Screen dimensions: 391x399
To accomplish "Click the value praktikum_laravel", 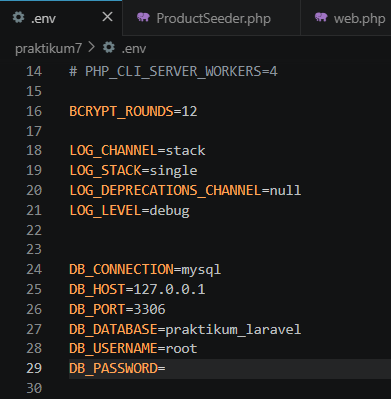I will point(233,330).
